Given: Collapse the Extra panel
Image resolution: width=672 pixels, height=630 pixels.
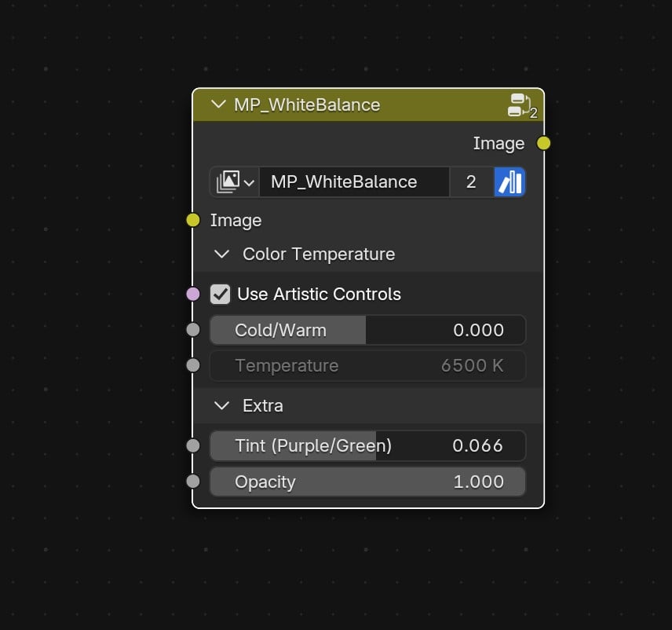Looking at the screenshot, I should (221, 405).
